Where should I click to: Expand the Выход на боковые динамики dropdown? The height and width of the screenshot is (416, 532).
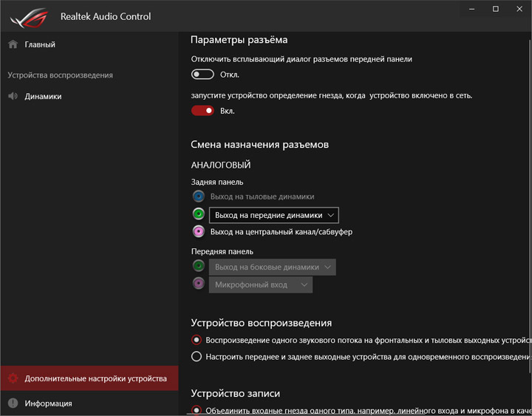point(273,267)
